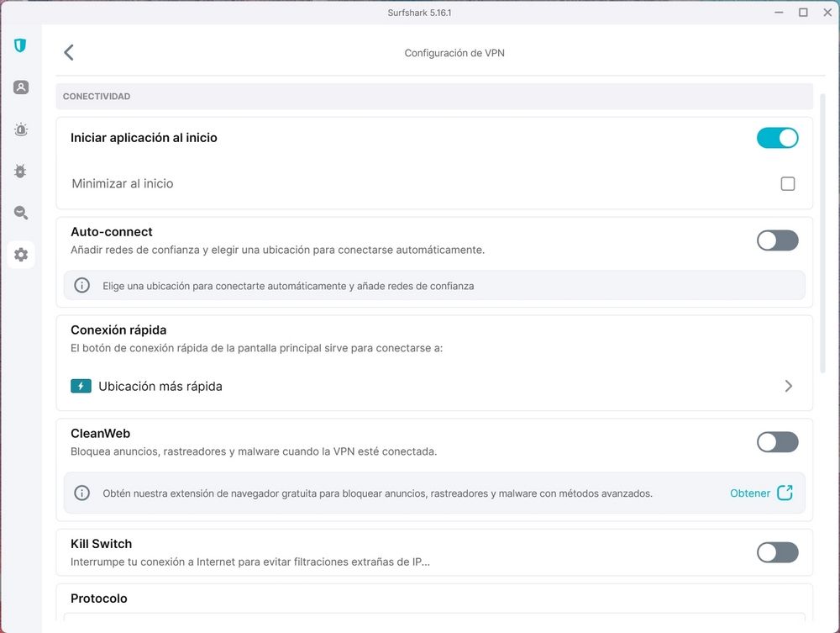The height and width of the screenshot is (633, 840).
Task: Click the Bloquea anuncios description text
Action: tap(254, 451)
